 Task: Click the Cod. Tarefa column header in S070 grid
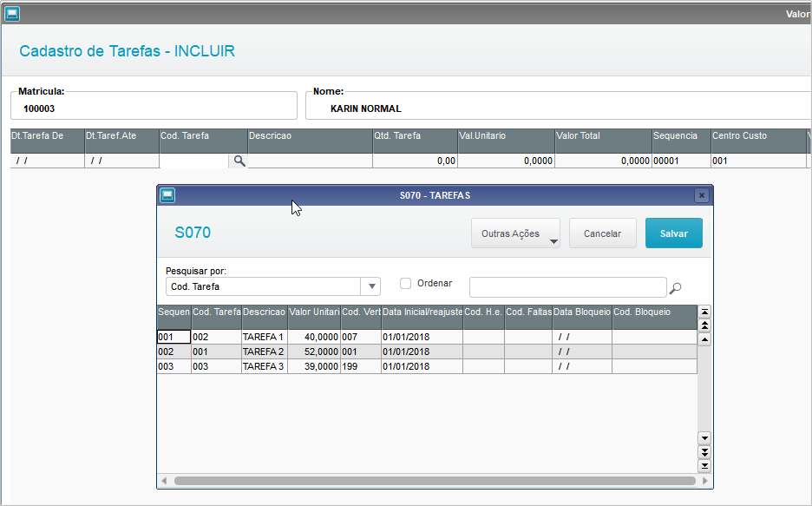[217, 317]
